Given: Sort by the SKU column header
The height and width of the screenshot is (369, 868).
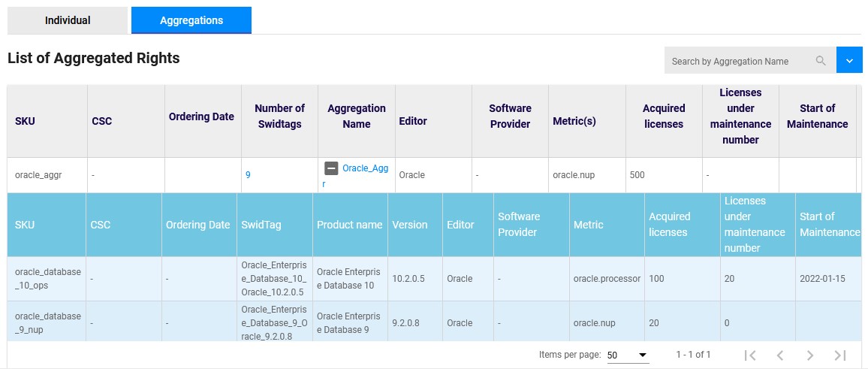Looking at the screenshot, I should coord(23,121).
